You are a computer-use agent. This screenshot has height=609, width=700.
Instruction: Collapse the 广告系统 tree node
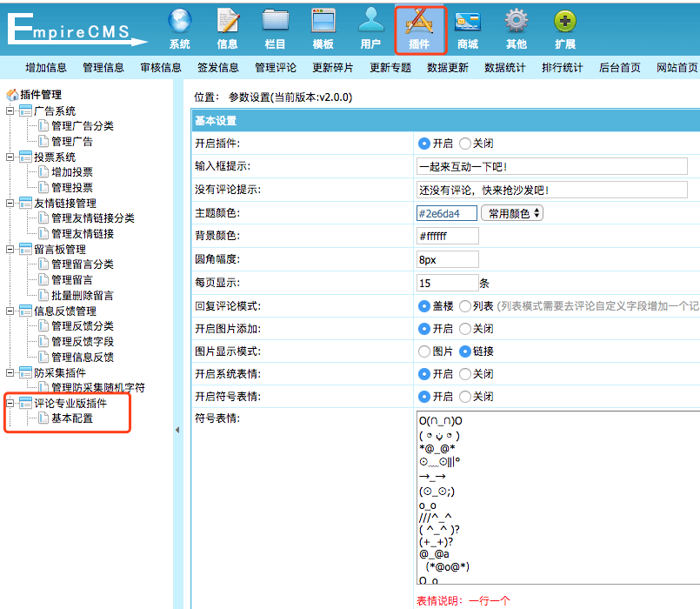[10, 111]
